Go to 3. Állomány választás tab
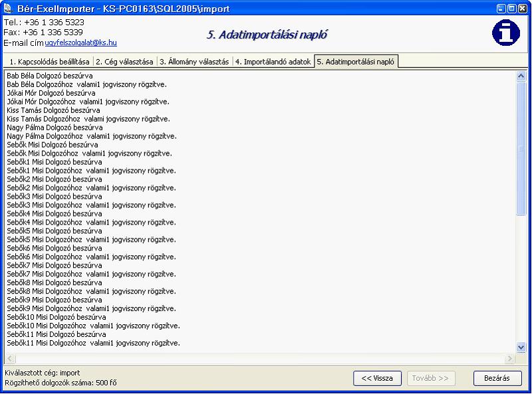The image size is (532, 394). pos(194,62)
